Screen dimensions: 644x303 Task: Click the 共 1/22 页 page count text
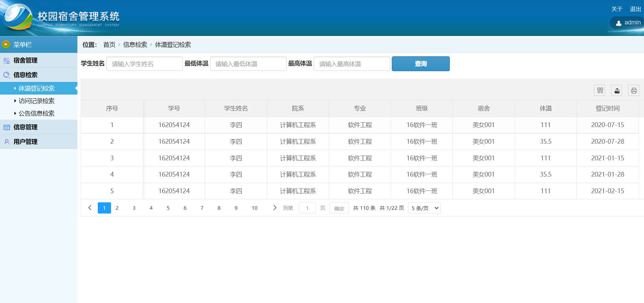(392, 208)
